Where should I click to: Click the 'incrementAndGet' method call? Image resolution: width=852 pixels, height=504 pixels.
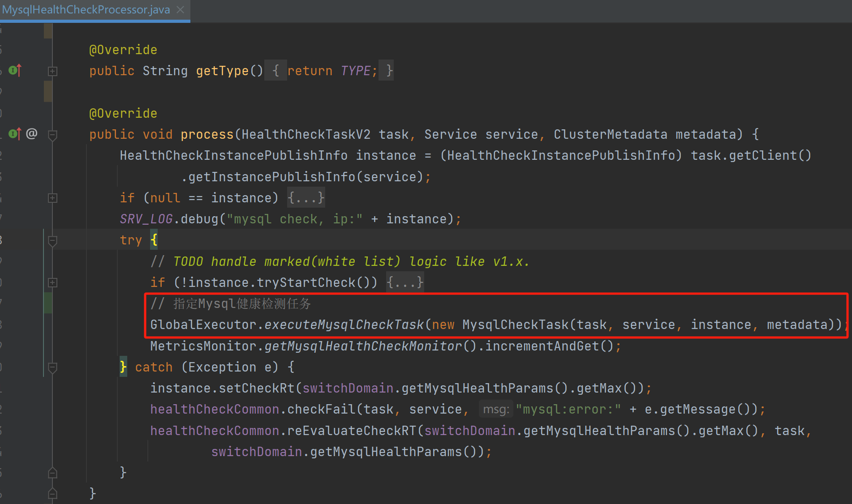click(542, 346)
